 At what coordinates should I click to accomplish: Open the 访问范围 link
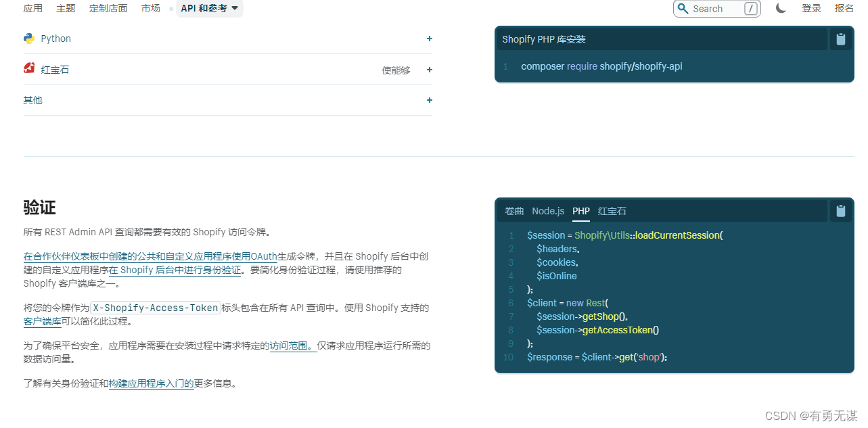(294, 346)
